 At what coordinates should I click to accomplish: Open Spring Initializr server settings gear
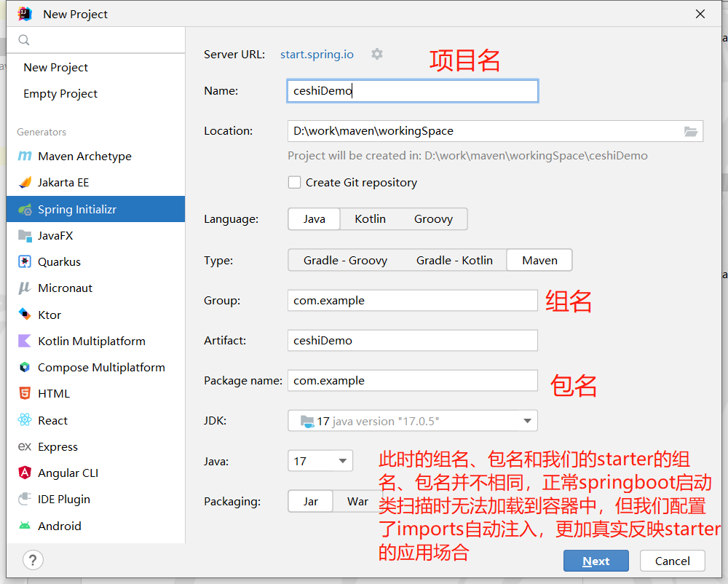pyautogui.click(x=377, y=54)
